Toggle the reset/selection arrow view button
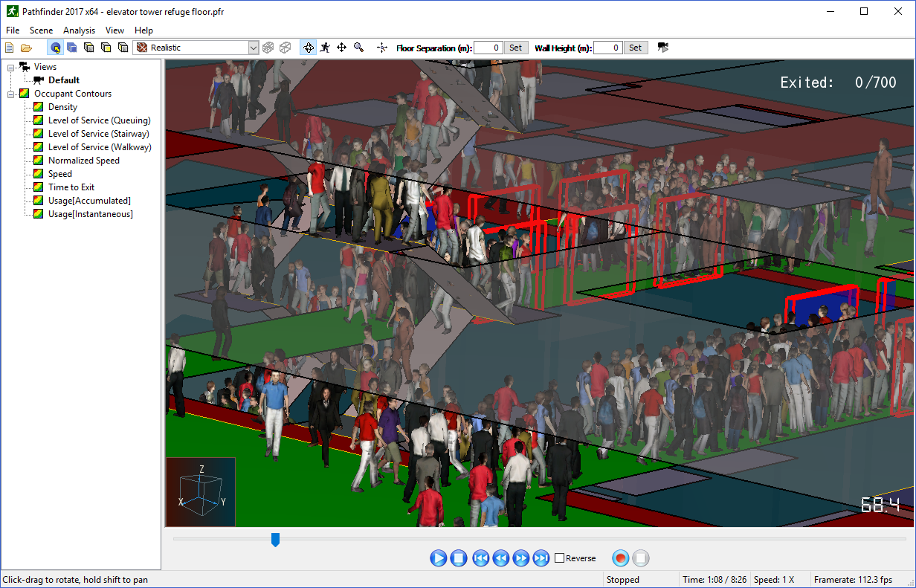 click(55, 48)
